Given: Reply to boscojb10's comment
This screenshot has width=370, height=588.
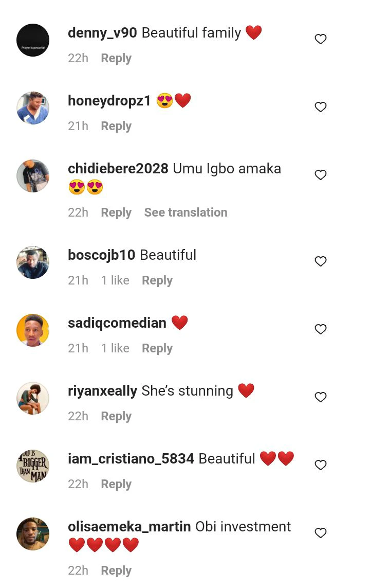Looking at the screenshot, I should [x=157, y=280].
